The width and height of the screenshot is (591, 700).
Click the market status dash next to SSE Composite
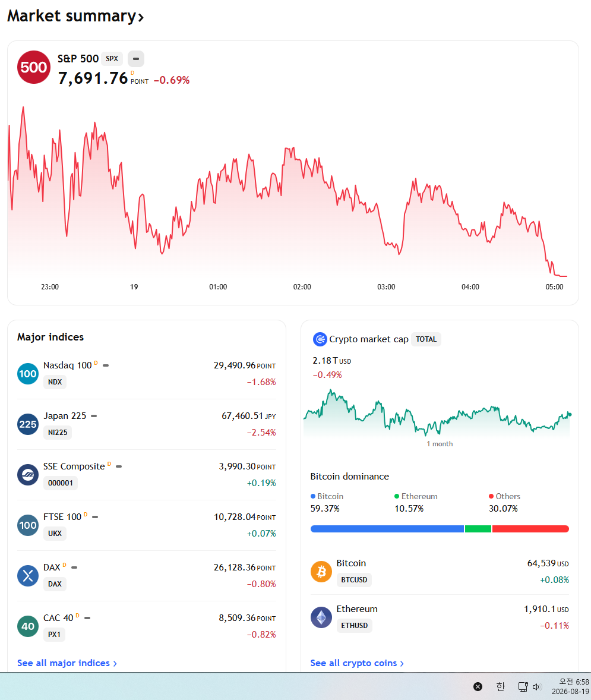tap(119, 466)
